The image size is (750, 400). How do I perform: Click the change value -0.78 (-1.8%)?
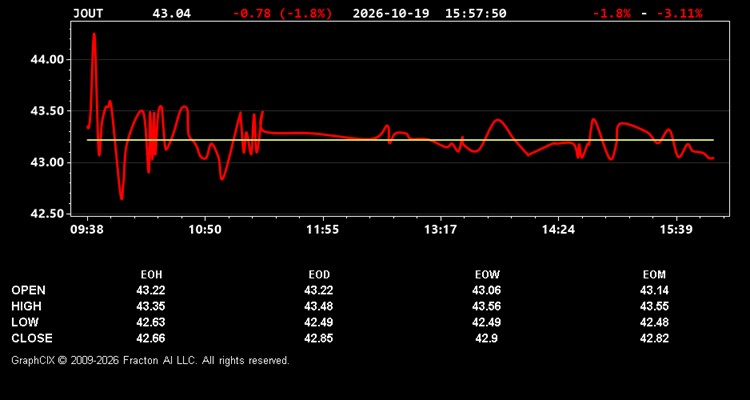[x=282, y=13]
